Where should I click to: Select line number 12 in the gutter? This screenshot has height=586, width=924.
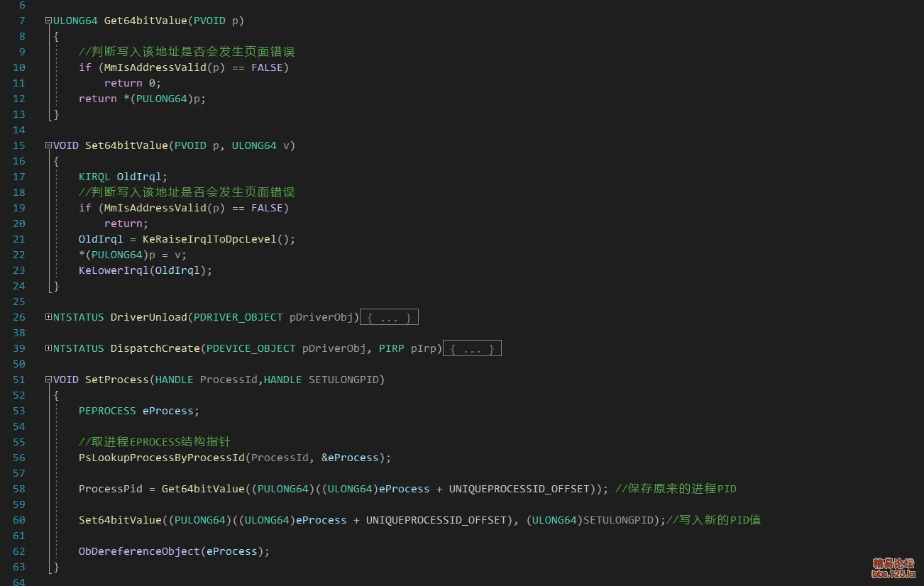pyautogui.click(x=18, y=99)
